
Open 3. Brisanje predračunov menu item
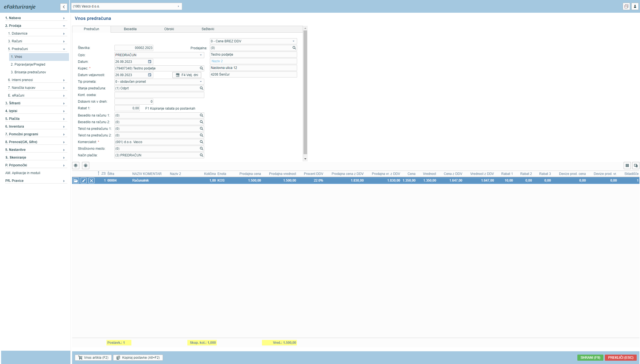click(39, 72)
